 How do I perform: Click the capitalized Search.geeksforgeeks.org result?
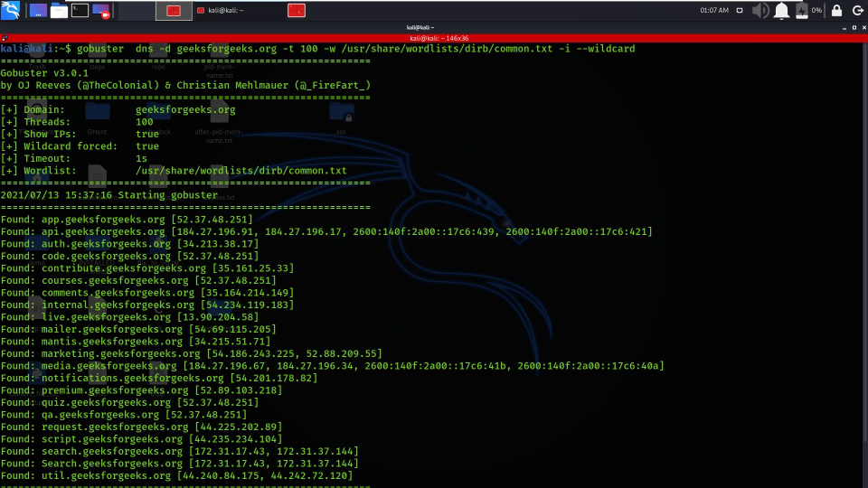click(180, 463)
